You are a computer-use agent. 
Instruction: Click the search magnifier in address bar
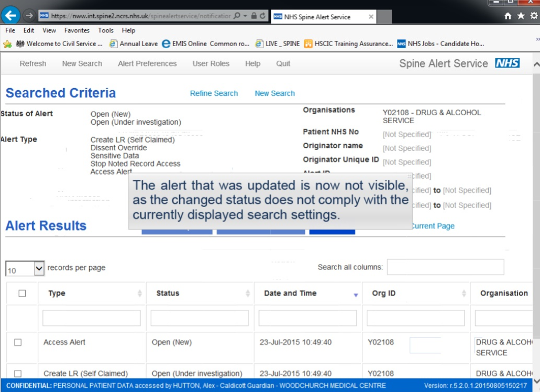237,16
